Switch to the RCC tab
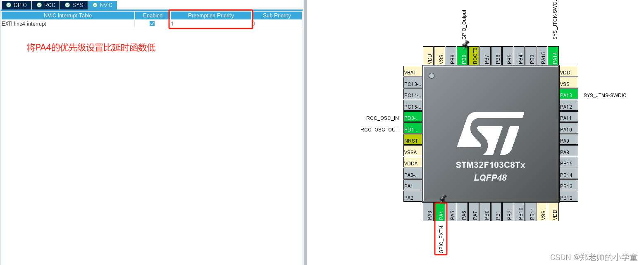Viewport: 644px width, 265px height. (x=46, y=5)
